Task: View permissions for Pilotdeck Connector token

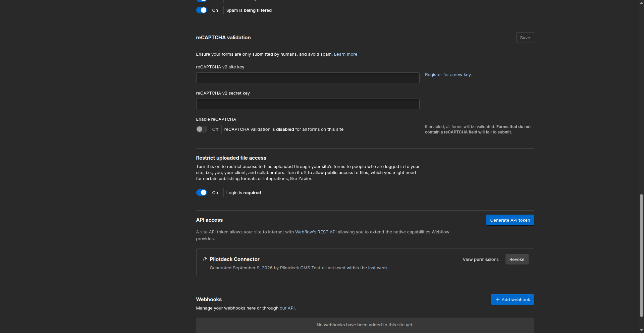Action: click(480, 260)
